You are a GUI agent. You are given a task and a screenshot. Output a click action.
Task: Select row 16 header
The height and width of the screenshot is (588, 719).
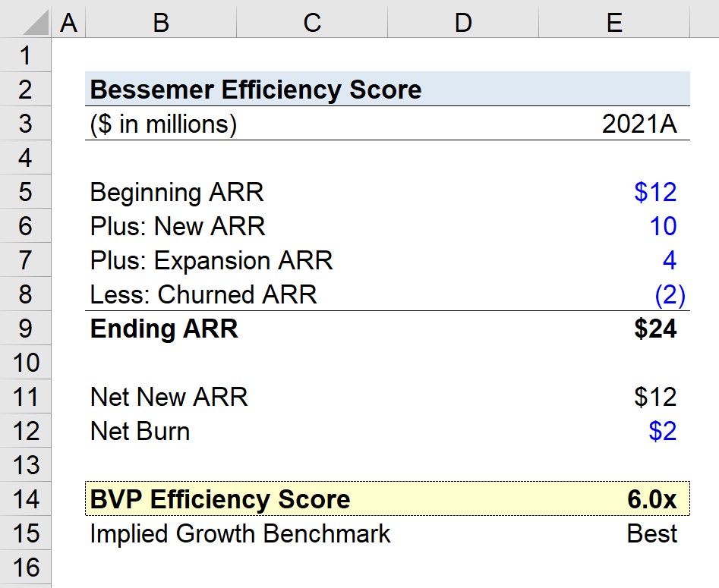pos(25,568)
